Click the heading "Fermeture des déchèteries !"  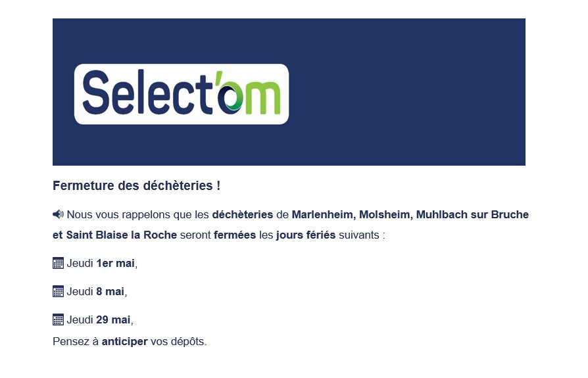click(136, 186)
